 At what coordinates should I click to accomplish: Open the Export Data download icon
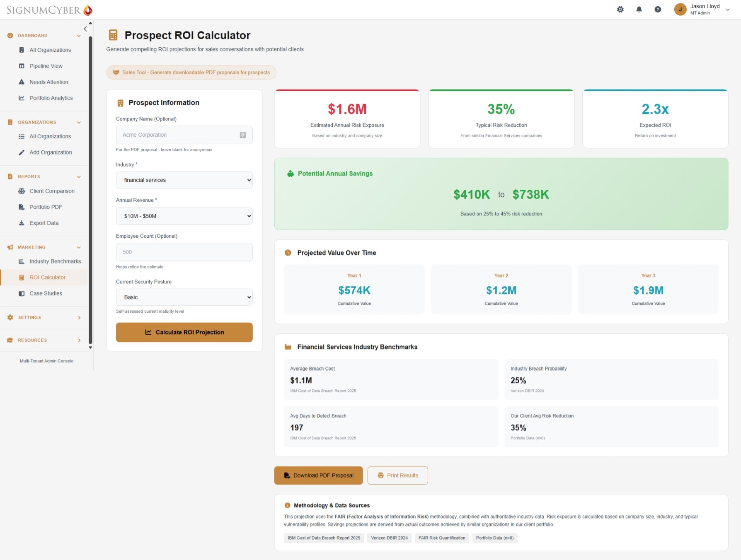click(22, 223)
